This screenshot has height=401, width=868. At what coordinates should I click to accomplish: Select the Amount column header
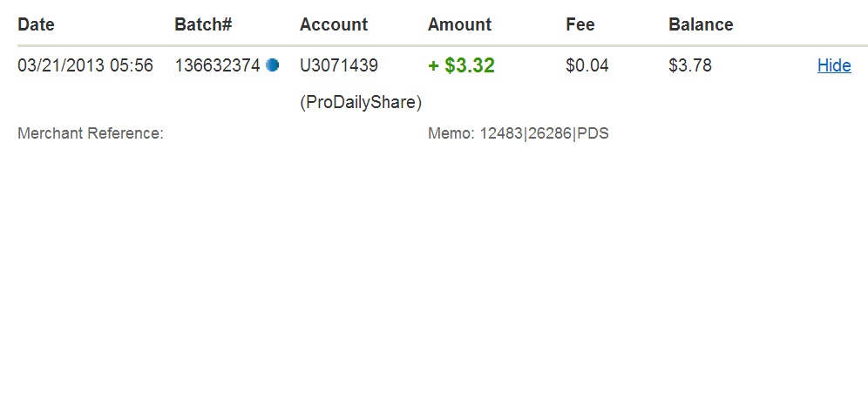coord(459,24)
